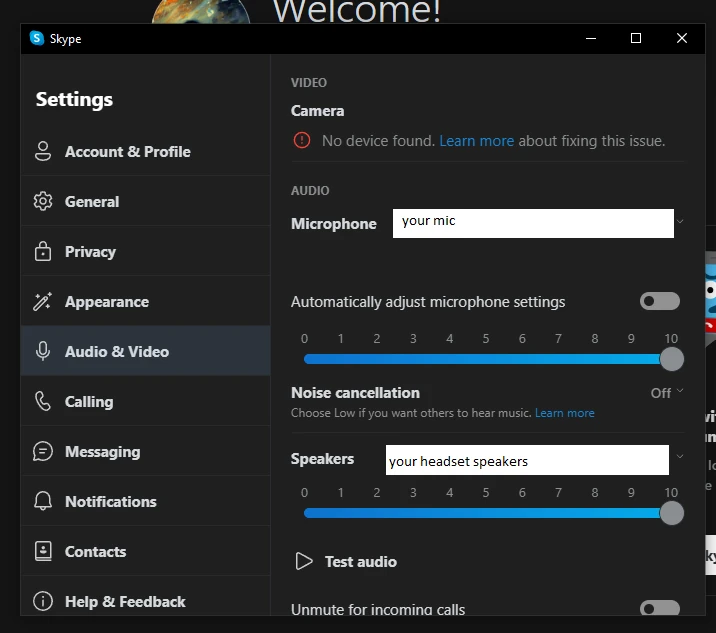Screen dimensions: 716x633
Task: Open Account & Profile settings
Action: [x=146, y=151]
